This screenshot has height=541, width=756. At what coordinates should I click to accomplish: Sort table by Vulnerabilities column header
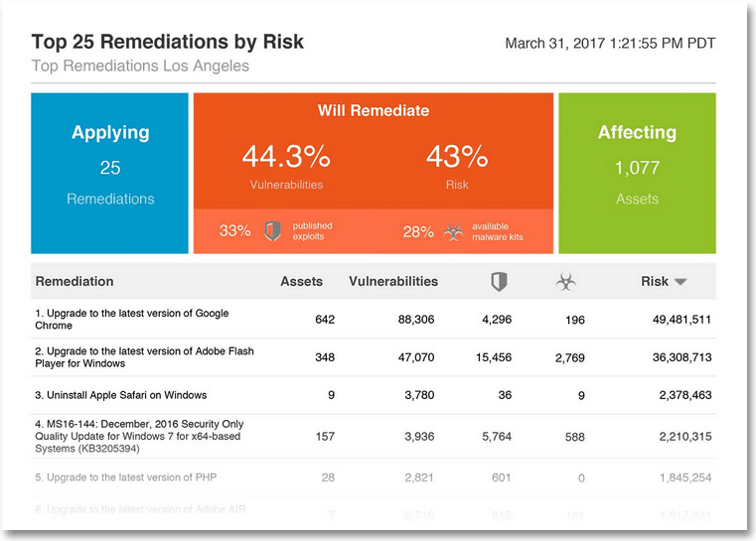393,281
